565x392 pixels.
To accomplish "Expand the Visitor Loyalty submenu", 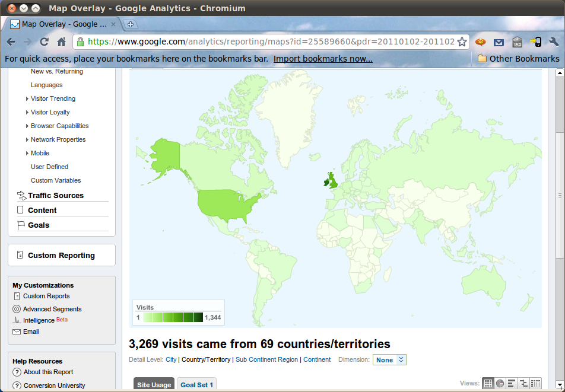I will [x=27, y=112].
